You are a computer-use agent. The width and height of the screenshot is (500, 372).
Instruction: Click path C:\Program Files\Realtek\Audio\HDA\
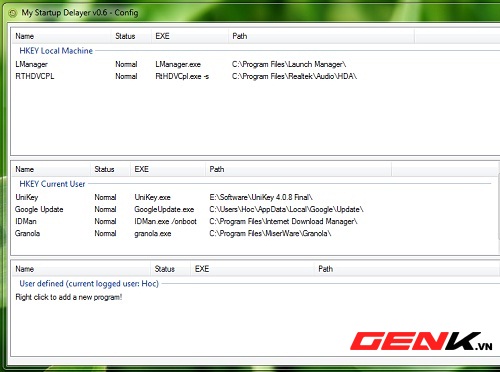[x=294, y=76]
